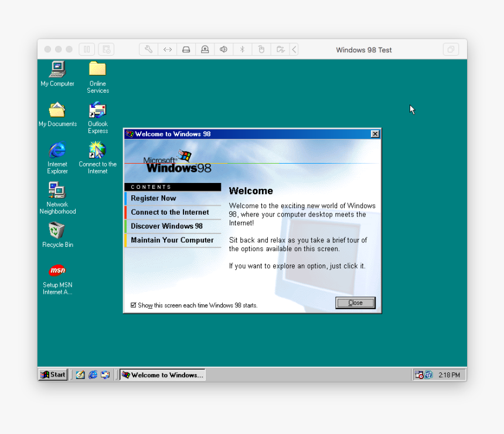Click the Close button in the Welcome dialog

(355, 303)
